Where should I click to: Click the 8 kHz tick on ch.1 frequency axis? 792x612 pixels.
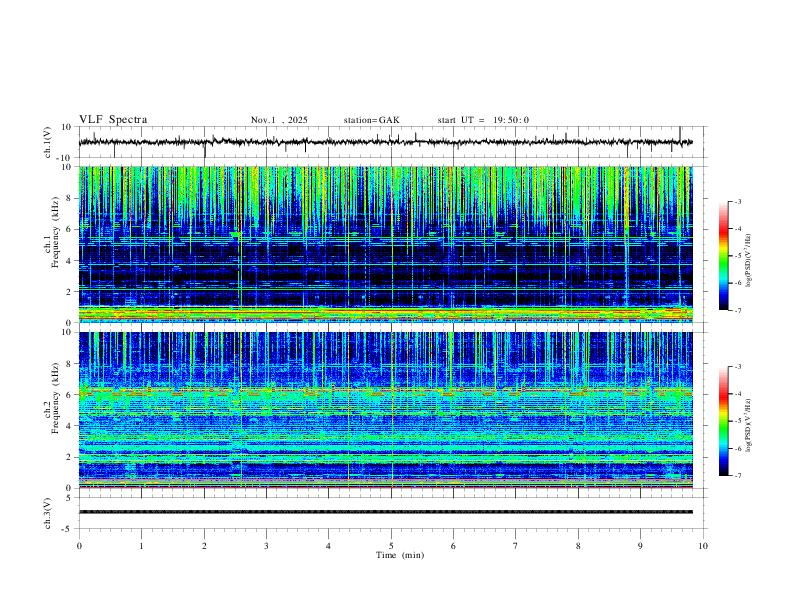click(x=70, y=198)
